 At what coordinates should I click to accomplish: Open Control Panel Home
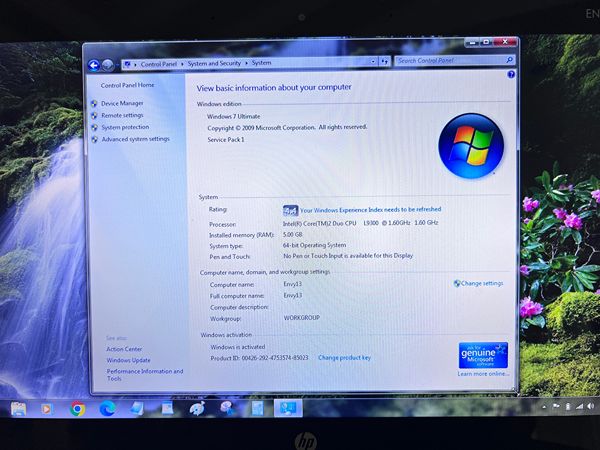pos(127,85)
